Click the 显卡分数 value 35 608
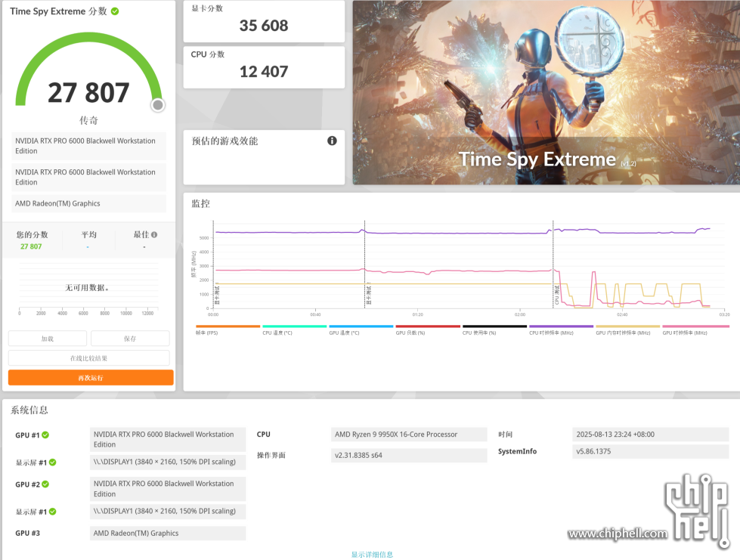This screenshot has height=560, width=740. tap(264, 26)
